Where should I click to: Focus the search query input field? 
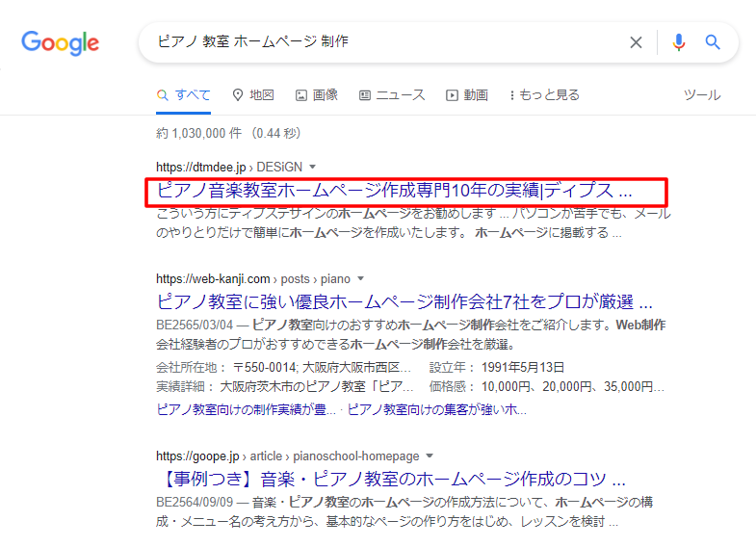pos(386,42)
